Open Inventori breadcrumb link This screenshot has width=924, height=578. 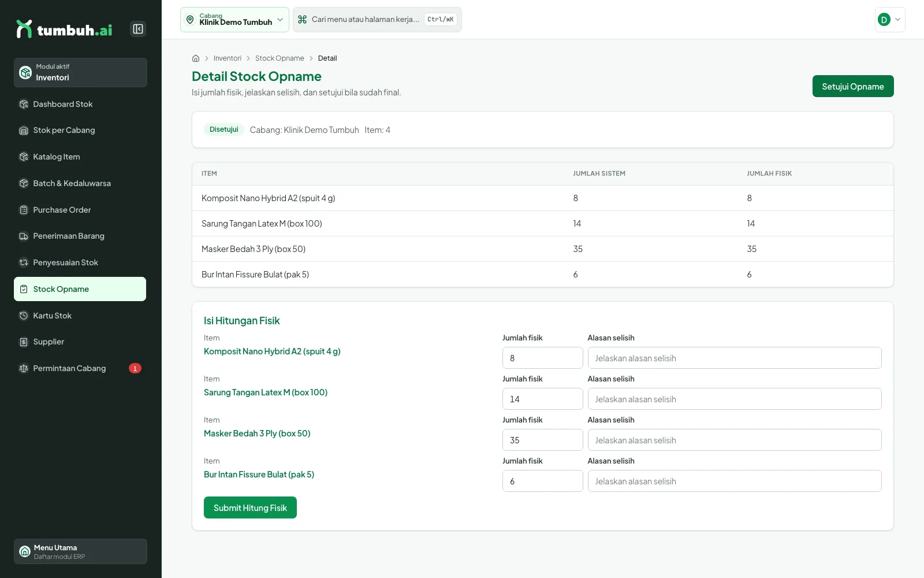tap(228, 58)
